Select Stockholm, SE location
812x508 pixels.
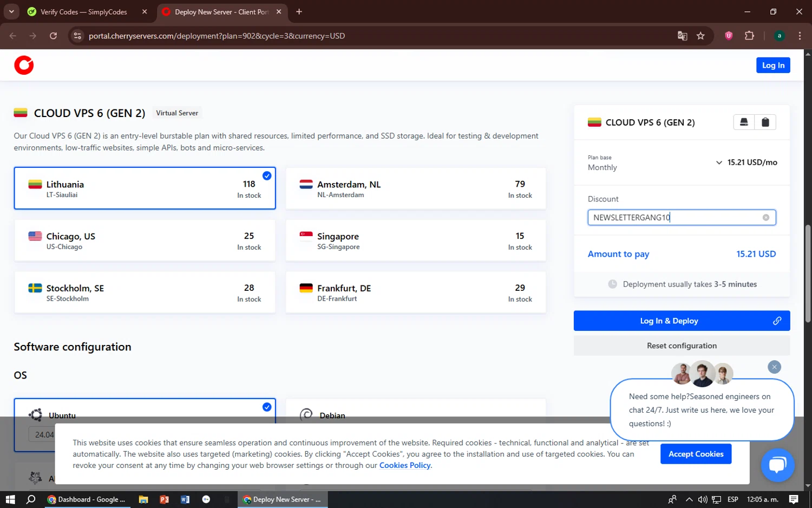(x=145, y=292)
